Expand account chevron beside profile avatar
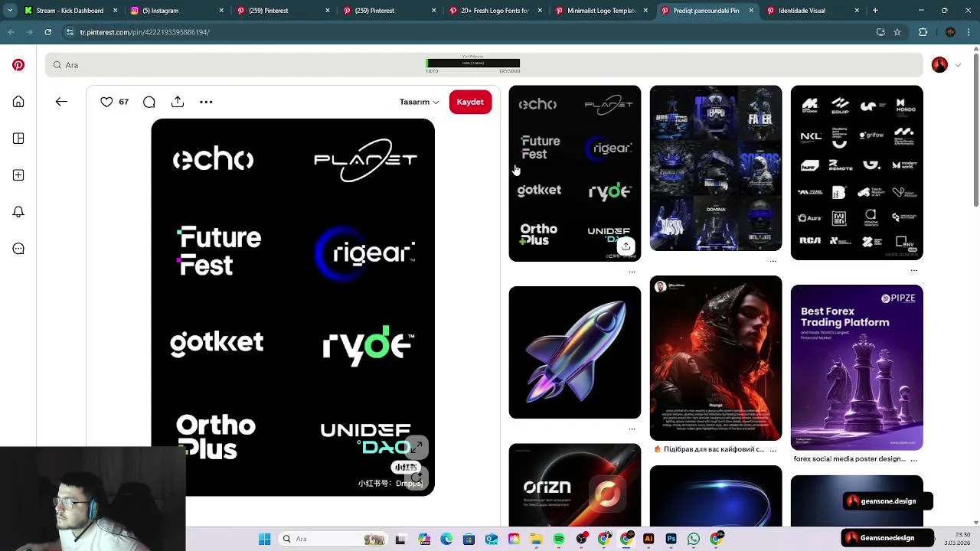This screenshot has width=980, height=551. (958, 65)
